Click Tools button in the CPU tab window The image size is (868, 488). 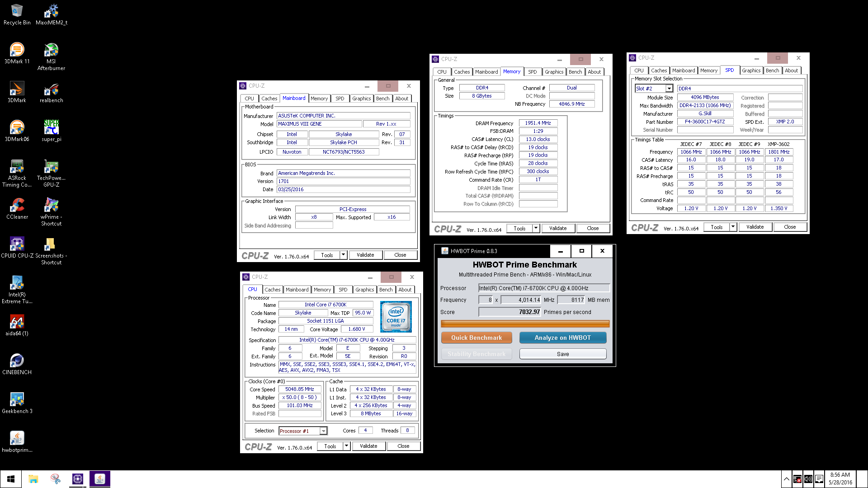tap(330, 446)
